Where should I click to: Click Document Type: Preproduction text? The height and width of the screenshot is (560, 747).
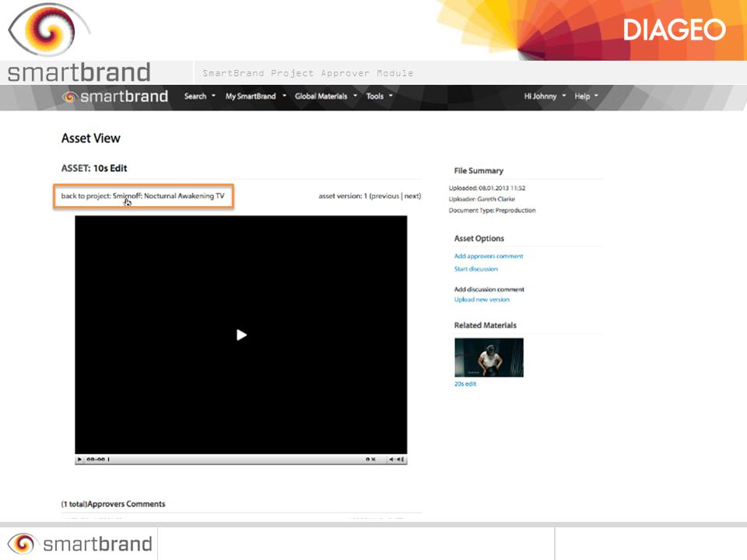492,211
